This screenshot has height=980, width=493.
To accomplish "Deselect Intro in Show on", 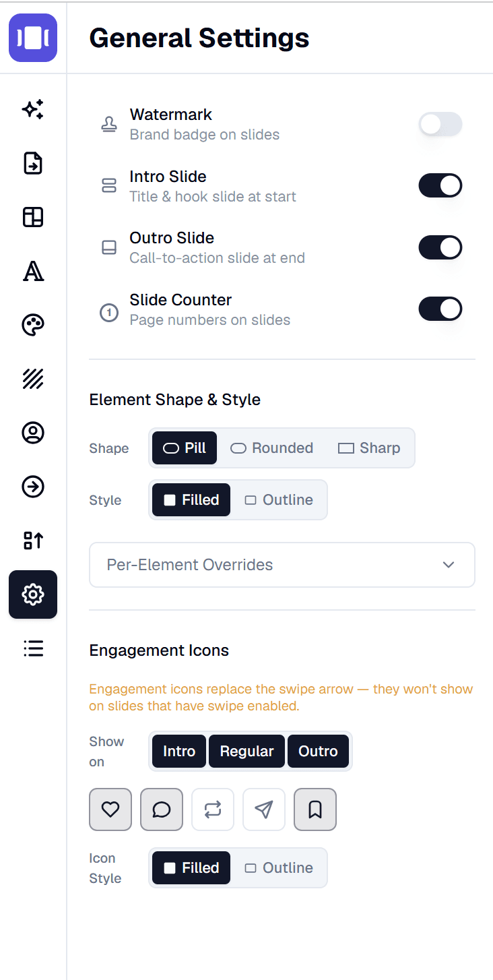I will click(x=178, y=751).
